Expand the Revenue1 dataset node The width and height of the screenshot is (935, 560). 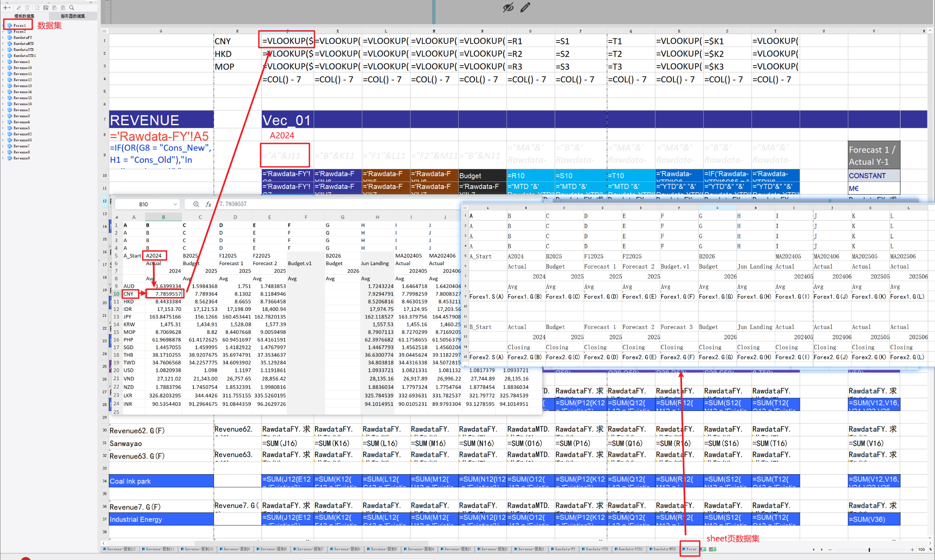click(x=3, y=62)
